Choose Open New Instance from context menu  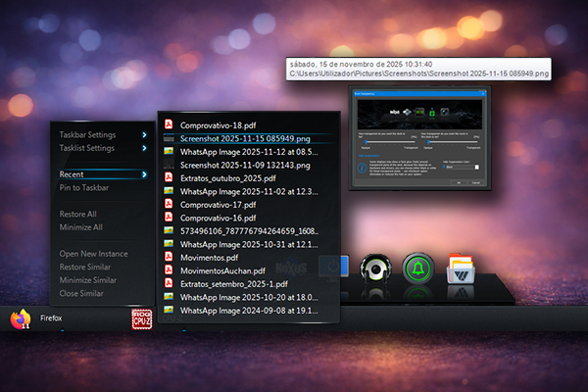pos(95,254)
